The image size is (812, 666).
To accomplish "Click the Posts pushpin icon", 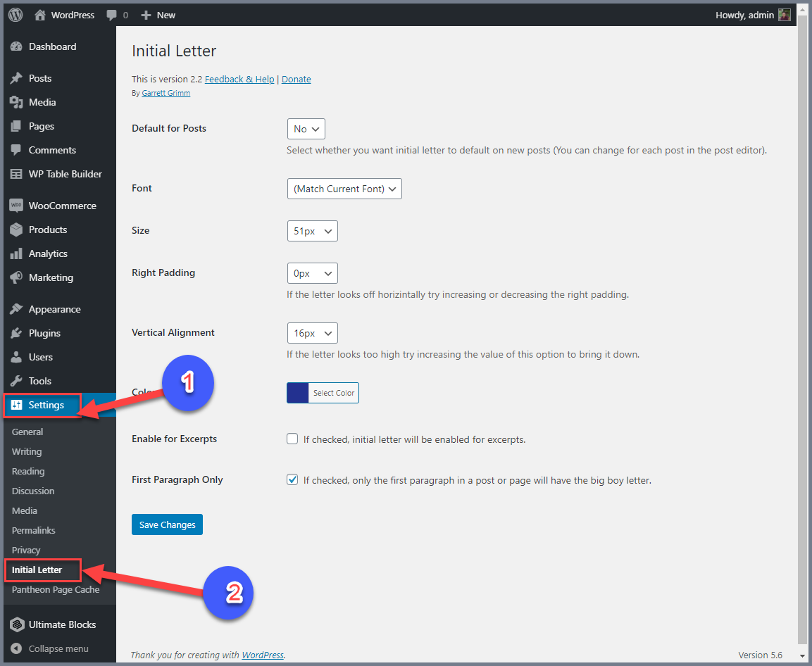I will tap(17, 78).
